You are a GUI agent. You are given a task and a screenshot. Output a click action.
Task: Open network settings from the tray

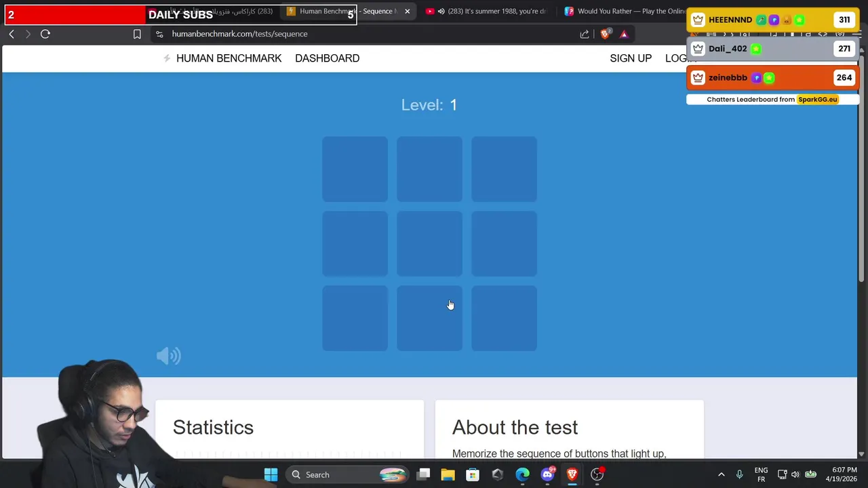782,474
